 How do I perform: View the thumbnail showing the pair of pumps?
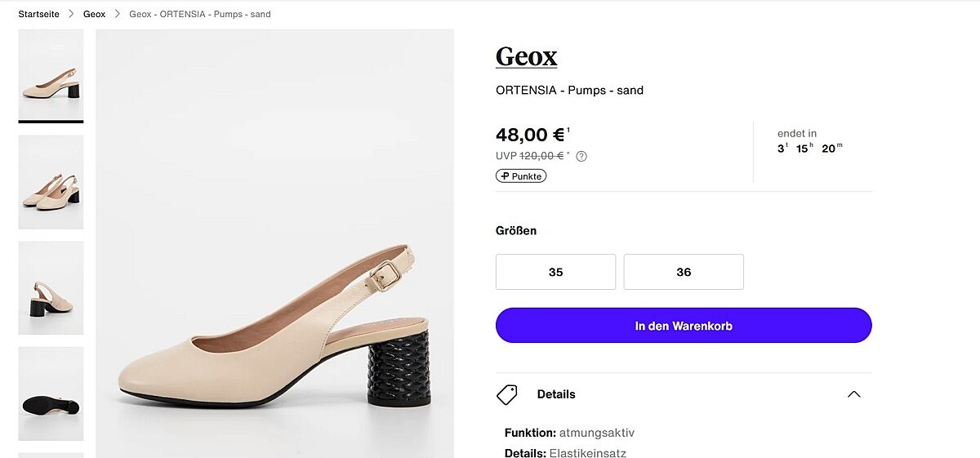click(51, 182)
